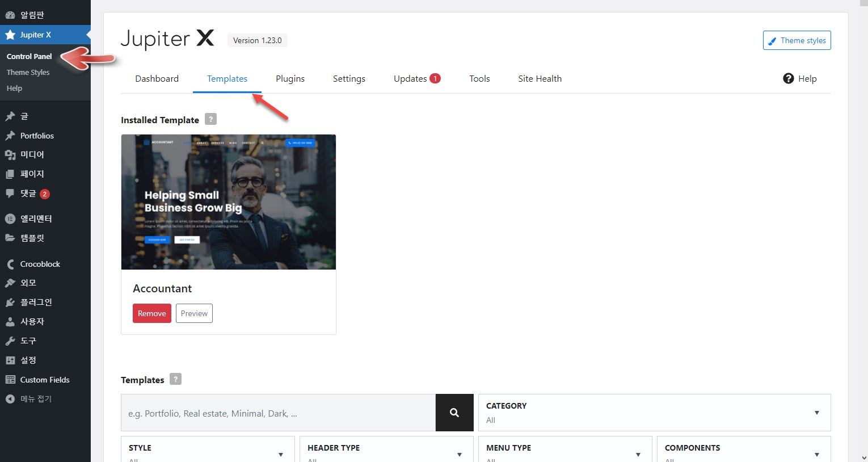Open the CATEGORY dropdown
The width and height of the screenshot is (868, 462).
click(x=655, y=413)
